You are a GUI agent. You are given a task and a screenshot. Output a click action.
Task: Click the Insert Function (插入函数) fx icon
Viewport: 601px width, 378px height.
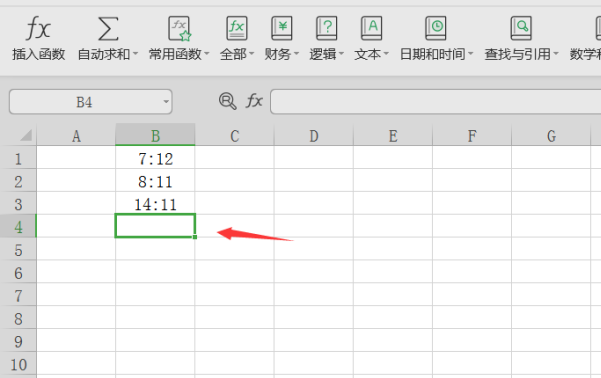click(x=38, y=28)
